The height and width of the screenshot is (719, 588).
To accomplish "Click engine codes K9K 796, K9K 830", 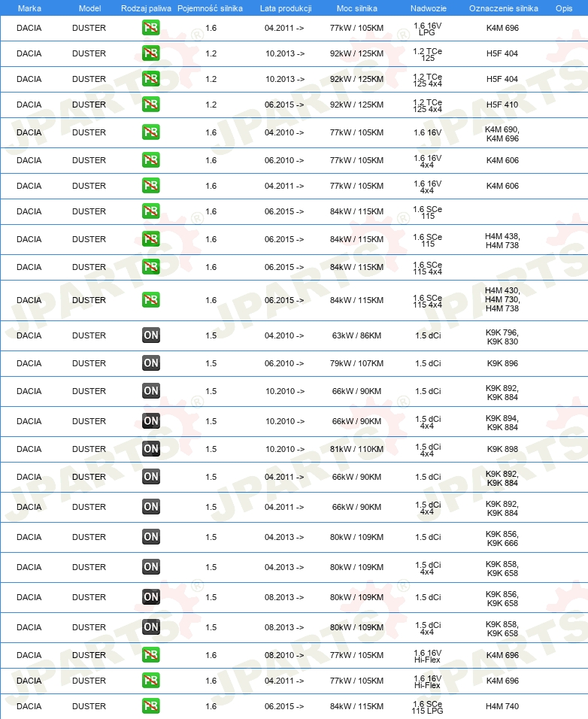I will point(502,337).
